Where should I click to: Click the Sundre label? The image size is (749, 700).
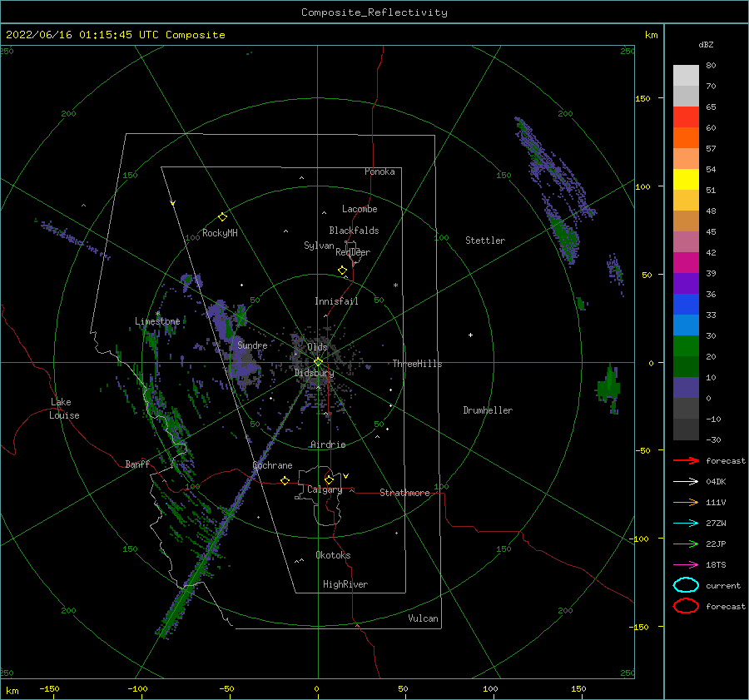point(252,345)
